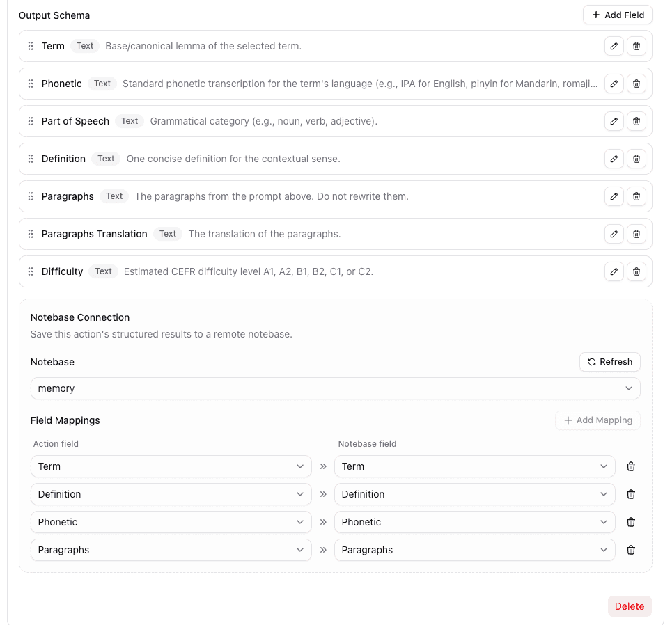Click the Text type badge on Term
The width and height of the screenshot is (672, 625).
click(x=85, y=46)
